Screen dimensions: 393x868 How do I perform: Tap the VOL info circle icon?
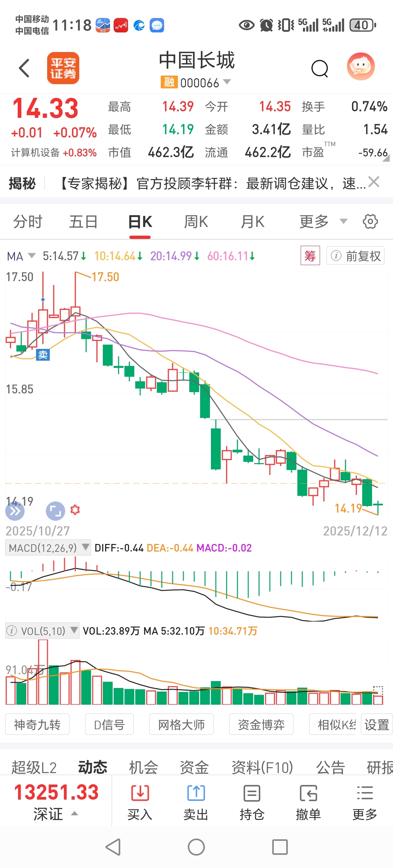coord(12,630)
